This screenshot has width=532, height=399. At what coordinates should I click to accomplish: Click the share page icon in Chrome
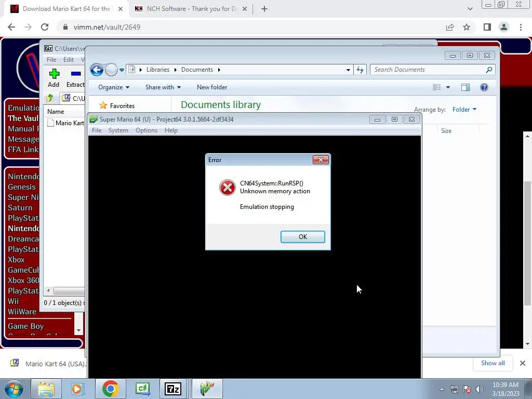pos(450,27)
